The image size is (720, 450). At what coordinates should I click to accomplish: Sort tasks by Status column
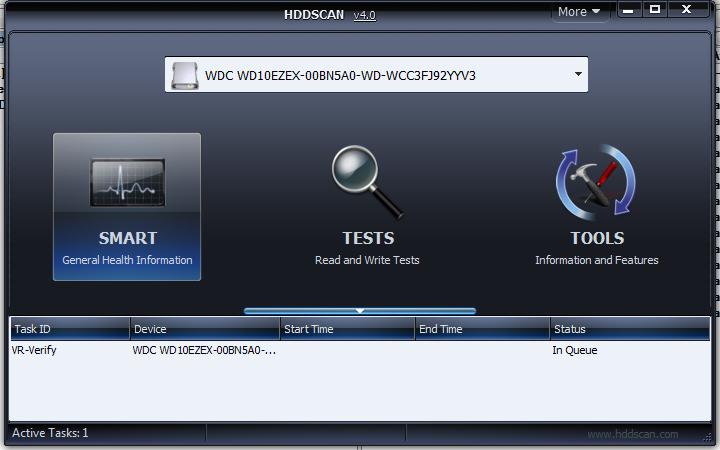[628, 329]
